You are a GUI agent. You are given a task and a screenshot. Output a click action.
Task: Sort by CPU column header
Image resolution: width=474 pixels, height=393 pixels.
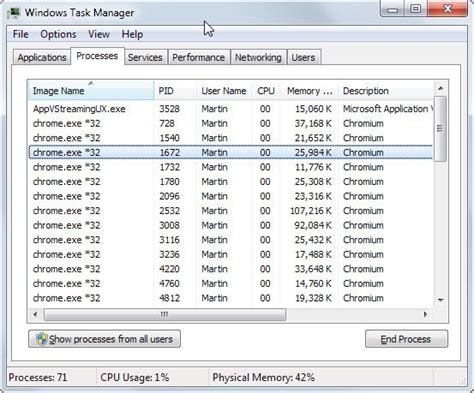[266, 90]
